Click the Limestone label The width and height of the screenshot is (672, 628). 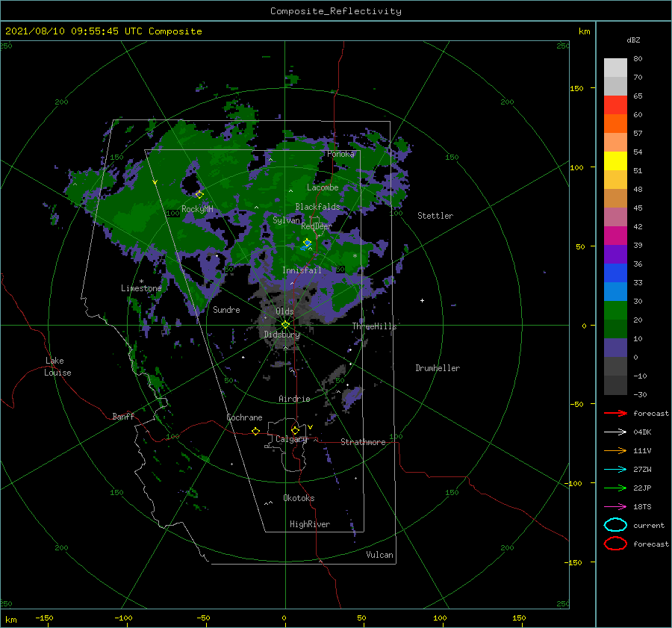pyautogui.click(x=141, y=288)
